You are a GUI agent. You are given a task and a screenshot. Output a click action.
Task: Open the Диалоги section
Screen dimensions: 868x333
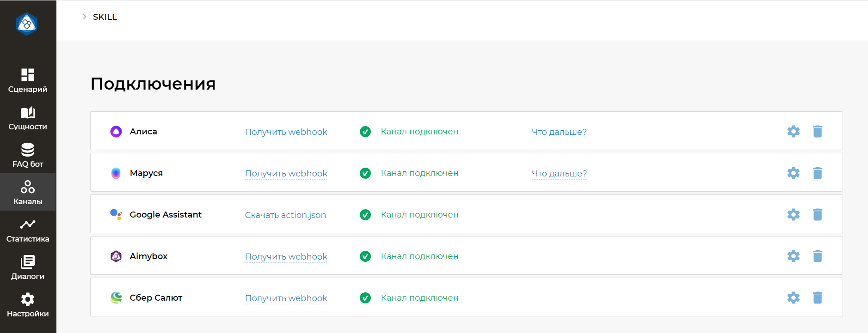point(28,267)
